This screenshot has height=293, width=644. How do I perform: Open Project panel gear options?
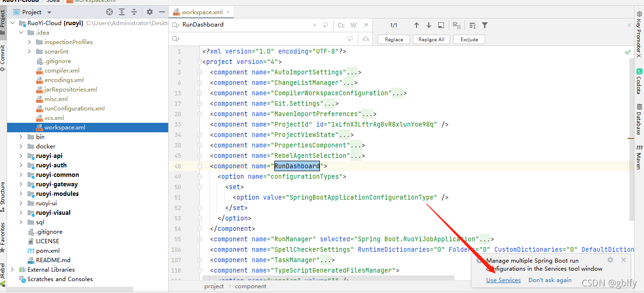pos(150,12)
